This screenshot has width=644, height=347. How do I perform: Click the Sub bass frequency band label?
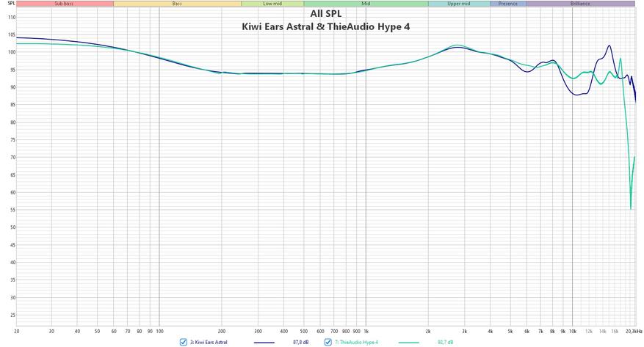pos(64,4)
